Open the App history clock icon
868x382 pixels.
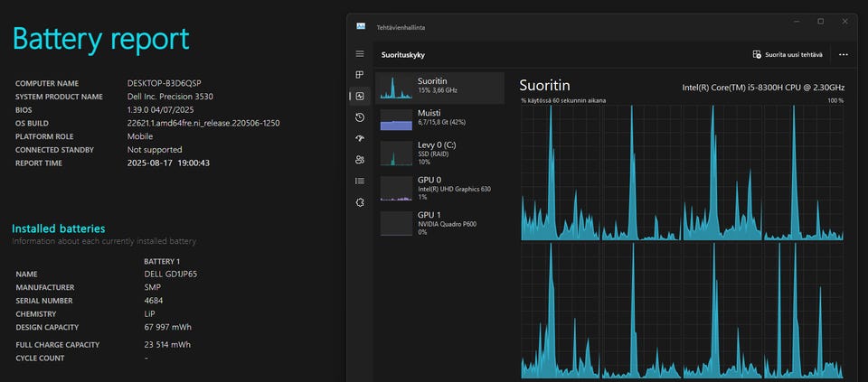pos(360,117)
